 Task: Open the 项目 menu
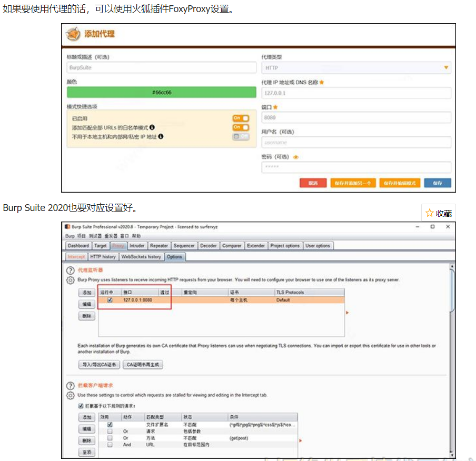point(81,236)
